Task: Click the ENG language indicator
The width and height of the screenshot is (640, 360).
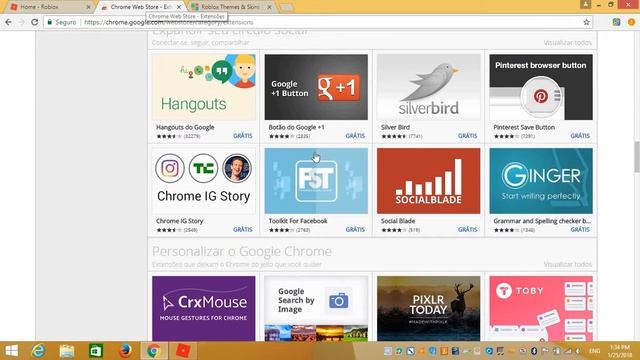Action: pyautogui.click(x=594, y=351)
